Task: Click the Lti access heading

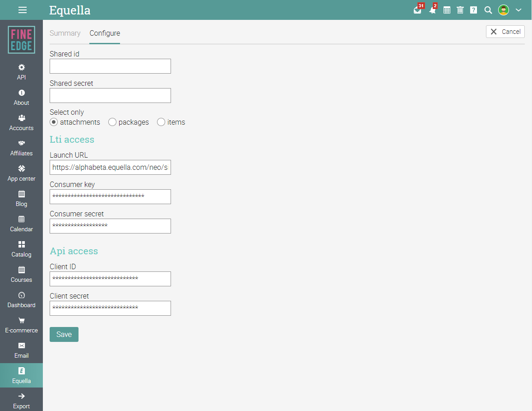Action: click(72, 140)
